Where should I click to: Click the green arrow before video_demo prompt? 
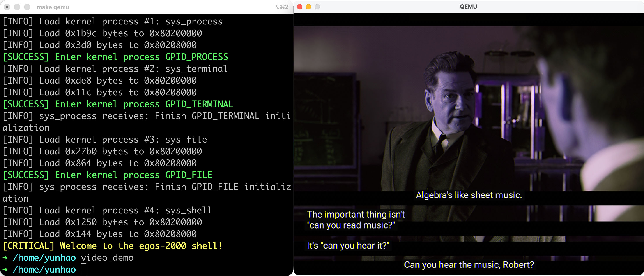(5, 258)
